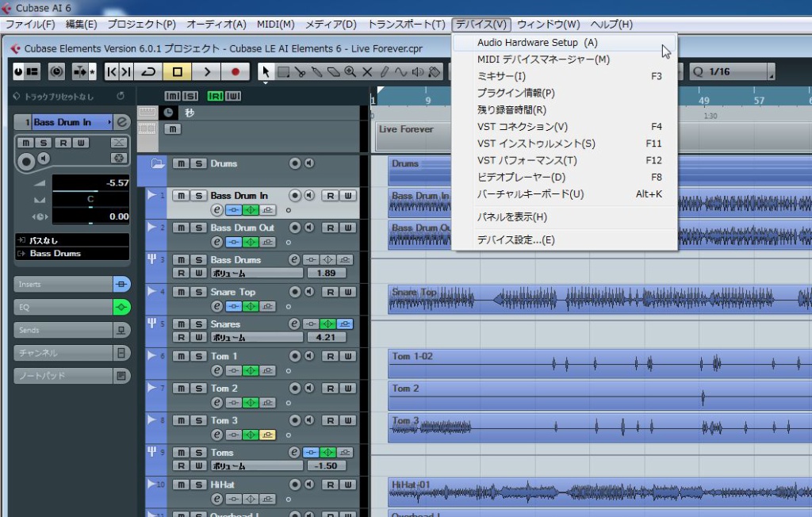The width and height of the screenshot is (812, 517).
Task: Open the ボリューム automation parameter on Snares
Action: point(256,337)
